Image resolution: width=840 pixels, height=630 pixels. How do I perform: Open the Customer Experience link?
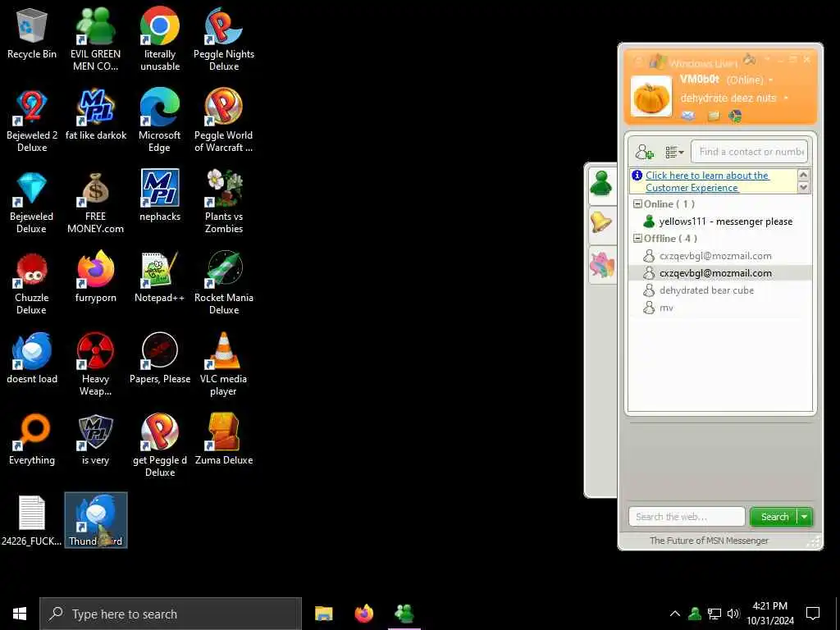coord(706,181)
